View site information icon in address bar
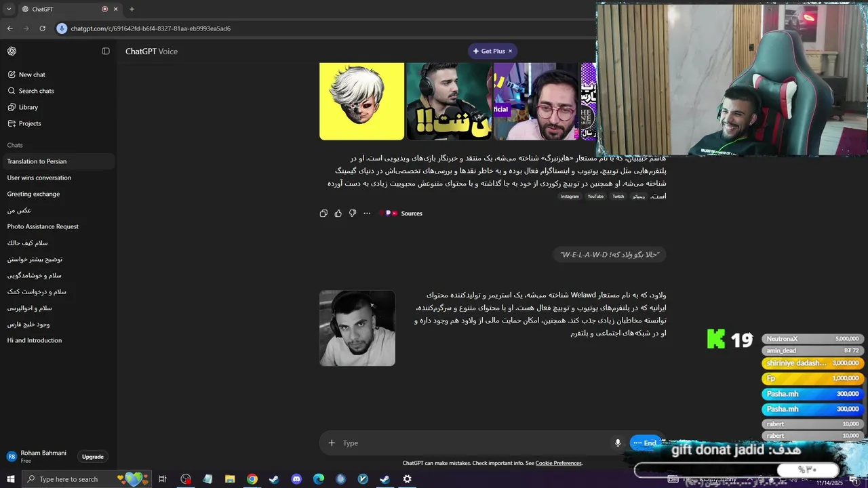Viewport: 868px width, 488px height. (62, 28)
